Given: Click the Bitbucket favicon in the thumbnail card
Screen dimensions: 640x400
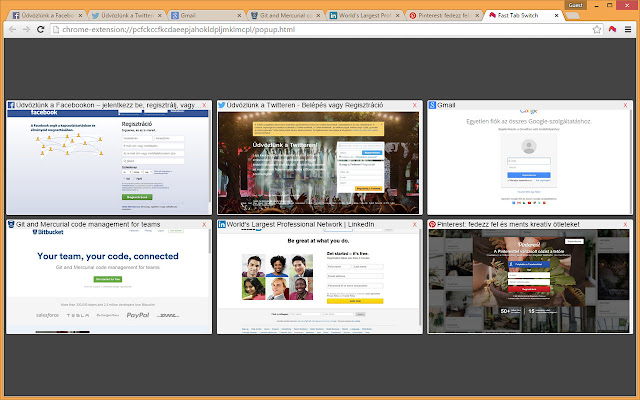Looking at the screenshot, I should click(11, 224).
